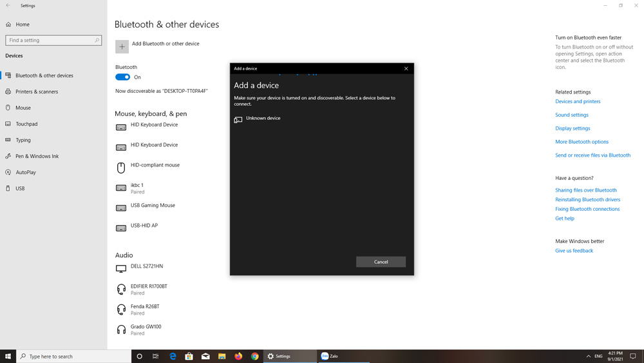Open Sharing files over Bluetooth help link
644x363 pixels.
coord(585,190)
